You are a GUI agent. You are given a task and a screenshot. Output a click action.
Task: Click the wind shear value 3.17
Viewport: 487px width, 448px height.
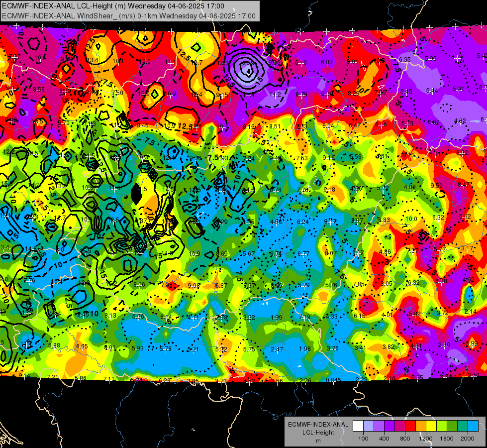point(467,248)
